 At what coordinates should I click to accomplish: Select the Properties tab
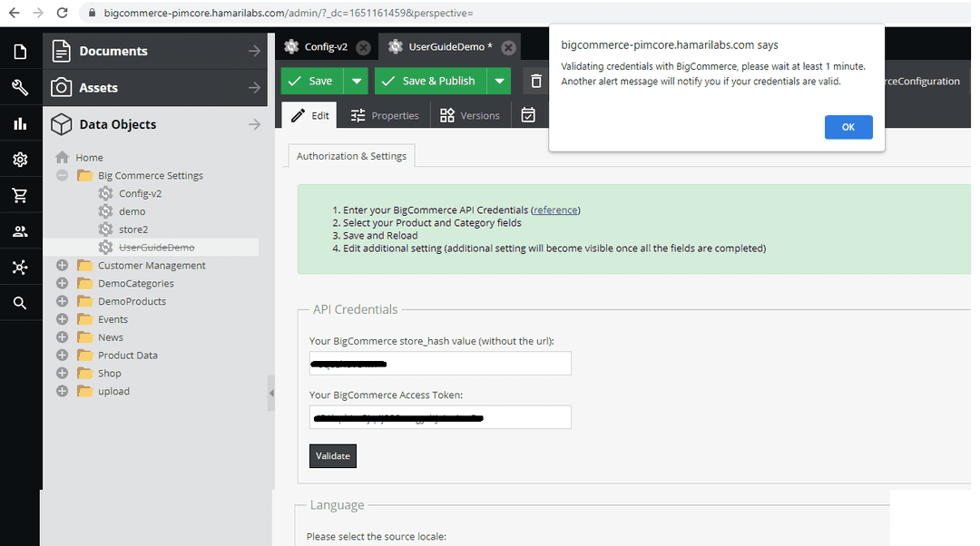385,115
